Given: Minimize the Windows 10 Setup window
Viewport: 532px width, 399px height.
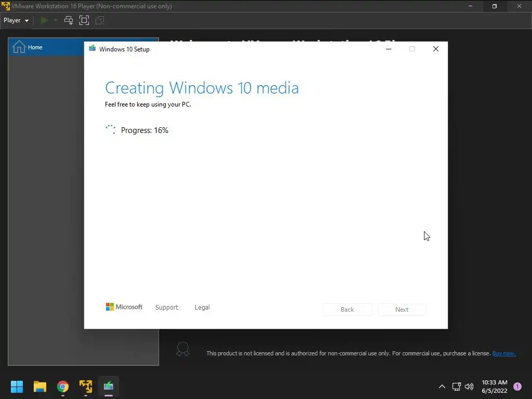Looking at the screenshot, I should tap(389, 49).
